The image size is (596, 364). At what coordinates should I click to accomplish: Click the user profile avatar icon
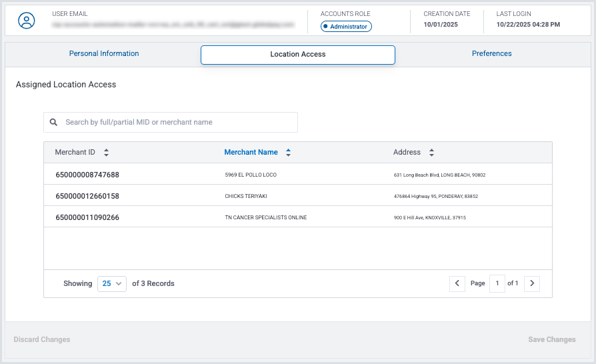(27, 21)
